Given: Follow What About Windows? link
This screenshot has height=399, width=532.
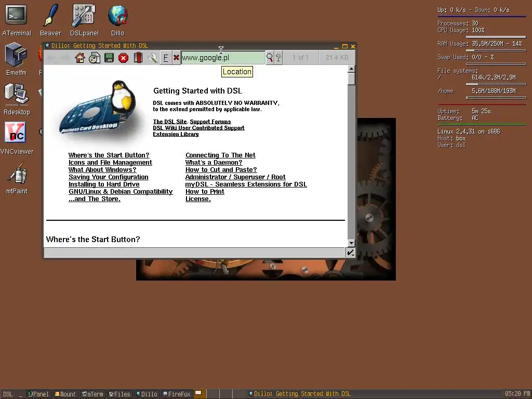Looking at the screenshot, I should click(102, 170).
